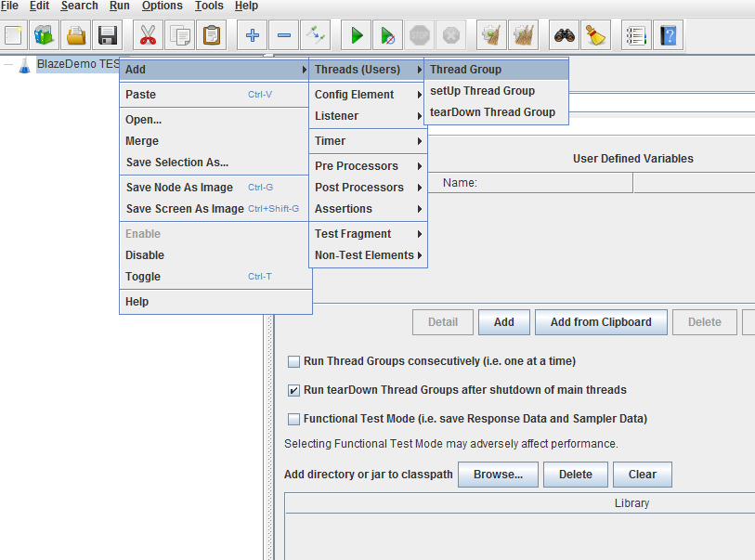This screenshot has height=560, width=755.
Task: Click the Cut scissors icon
Action: [148, 36]
